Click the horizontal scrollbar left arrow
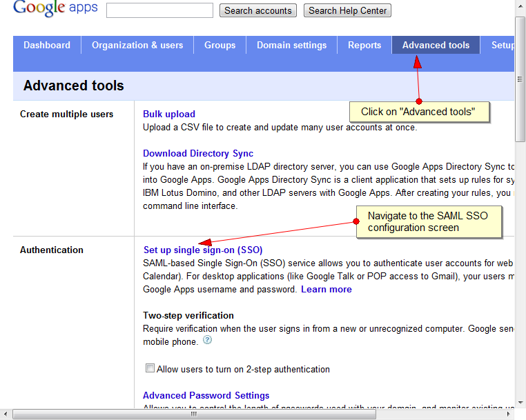The image size is (526, 420). pyautogui.click(x=5, y=414)
